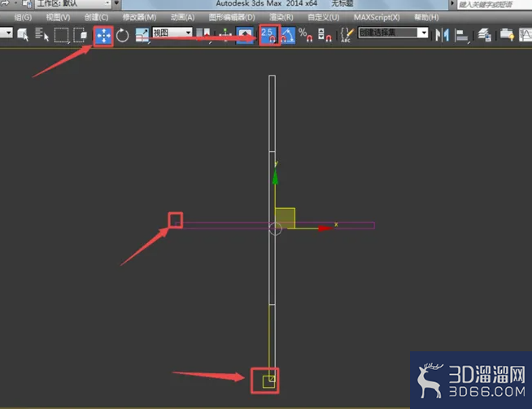Choose the Rectangular Selection Region tool
This screenshot has width=532, height=409.
(61, 35)
